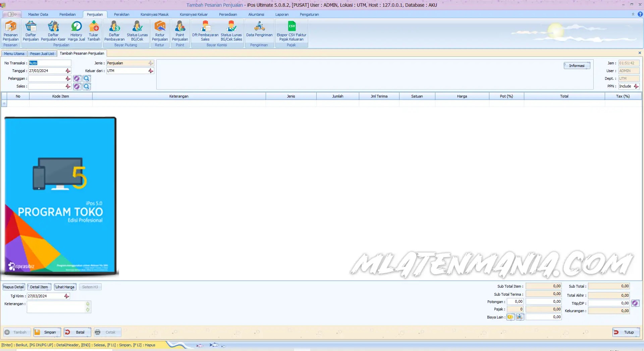Open Status Lunas BG/Cek icon
This screenshot has width=644, height=351.
coord(137,31)
